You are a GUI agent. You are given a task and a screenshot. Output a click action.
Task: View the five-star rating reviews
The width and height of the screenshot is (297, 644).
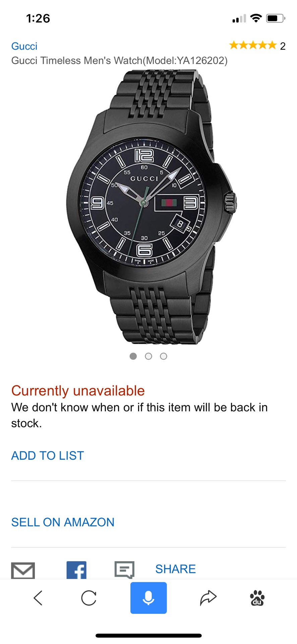[x=253, y=45]
